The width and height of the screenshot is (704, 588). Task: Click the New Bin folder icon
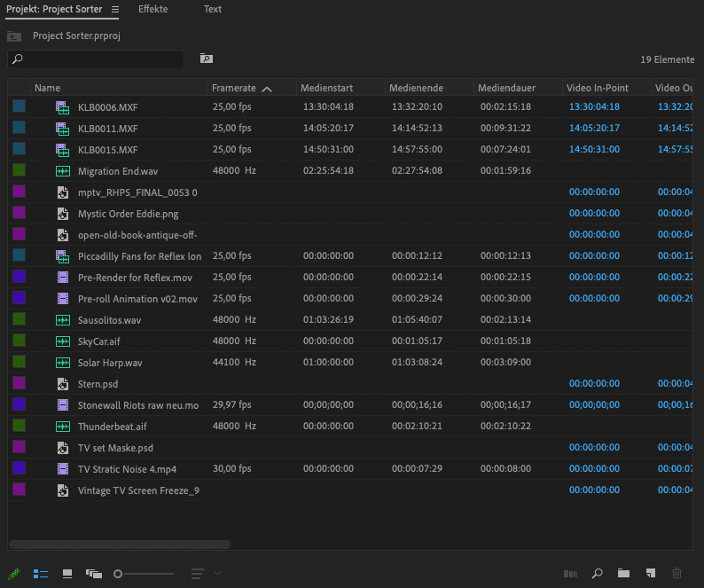623,574
